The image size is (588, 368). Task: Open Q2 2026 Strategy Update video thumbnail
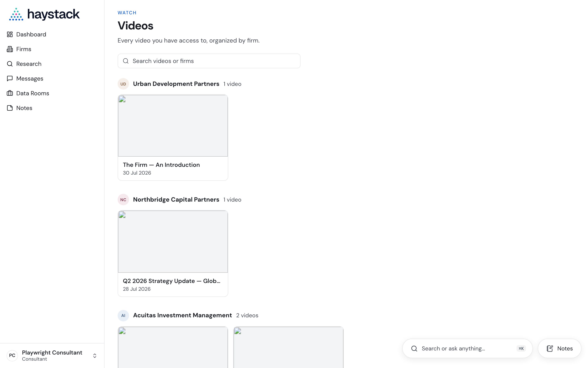(x=173, y=241)
